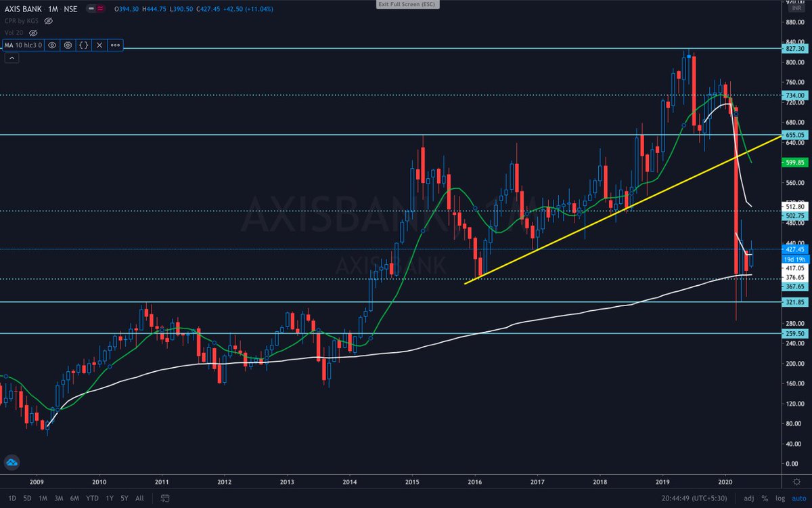Click the blue 427.45 current price label

click(796, 249)
